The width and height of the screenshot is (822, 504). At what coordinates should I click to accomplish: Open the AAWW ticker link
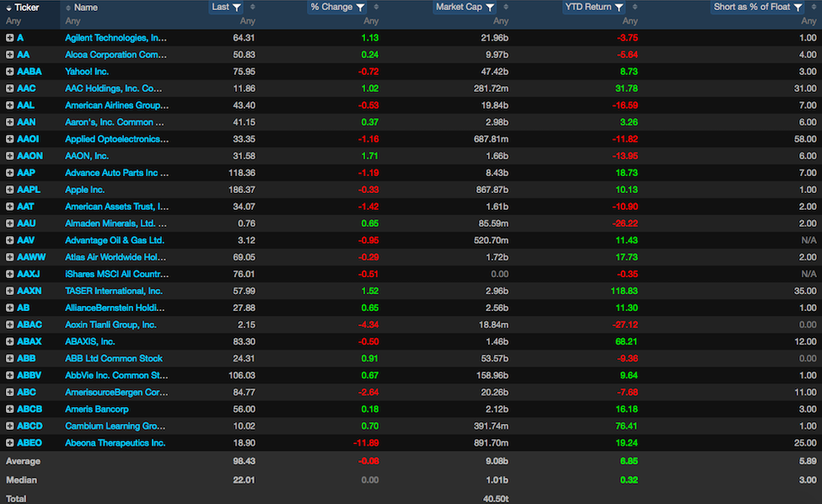pos(31,257)
